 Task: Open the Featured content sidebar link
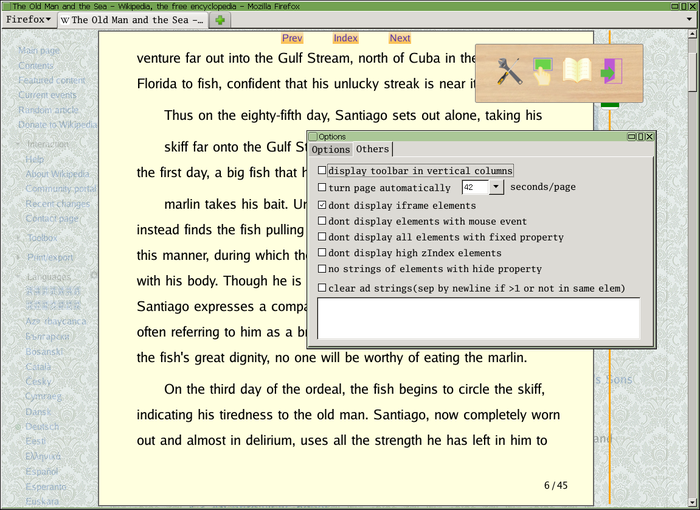(52, 80)
